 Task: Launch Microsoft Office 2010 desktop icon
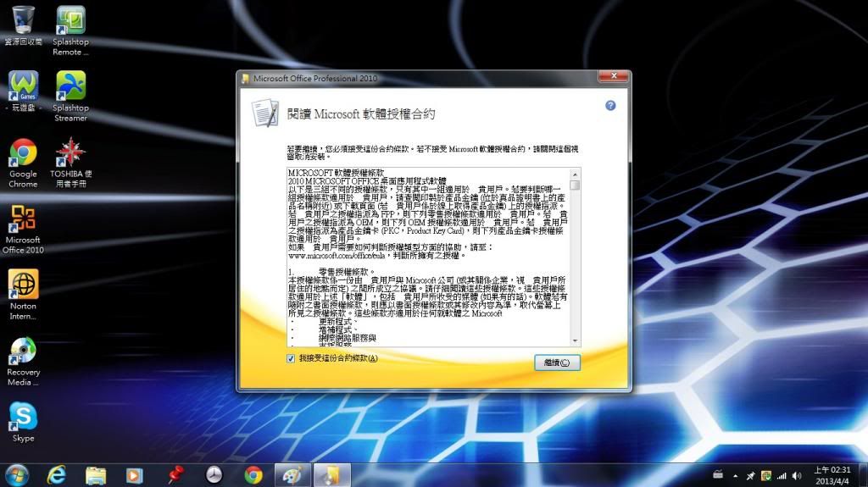[23, 230]
